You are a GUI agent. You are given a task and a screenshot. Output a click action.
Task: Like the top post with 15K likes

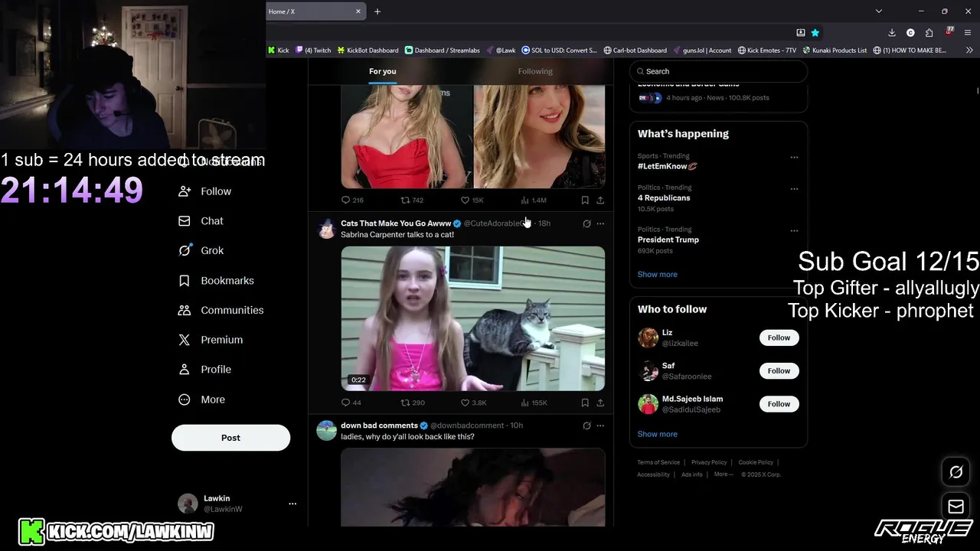click(472, 201)
